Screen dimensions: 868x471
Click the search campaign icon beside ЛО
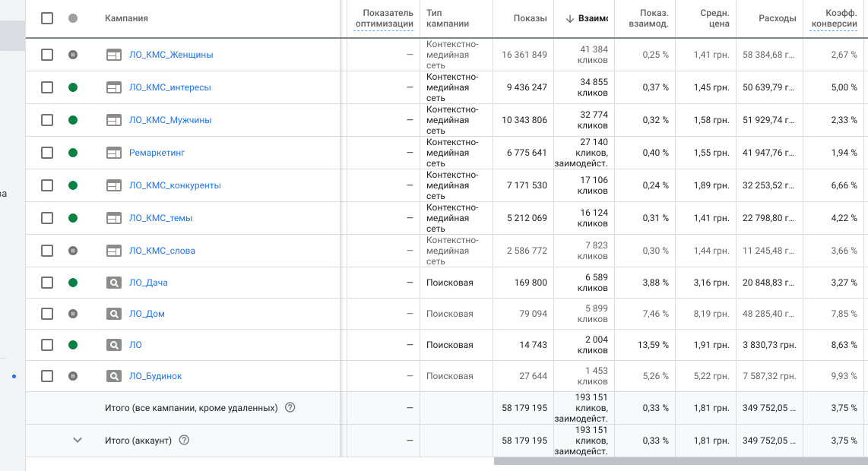(x=113, y=345)
